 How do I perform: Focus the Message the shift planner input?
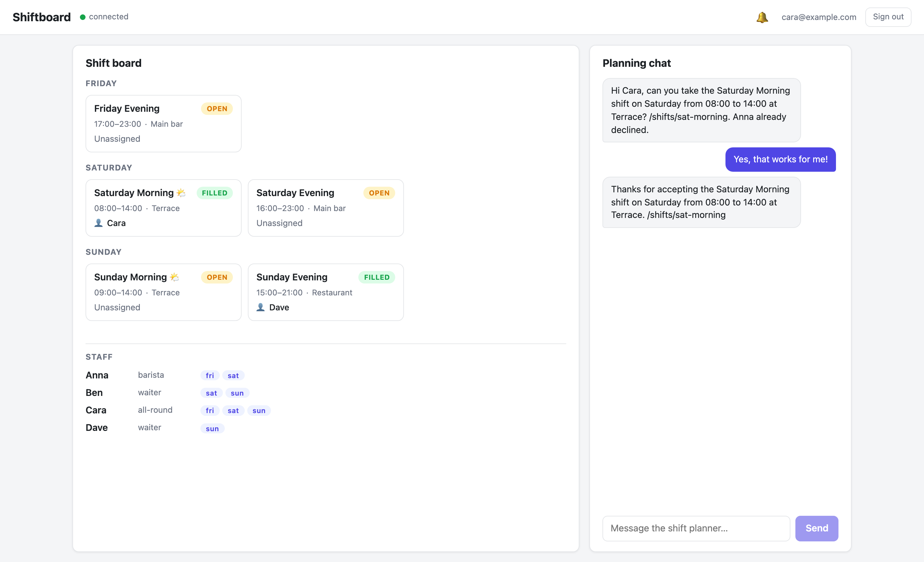(x=696, y=528)
